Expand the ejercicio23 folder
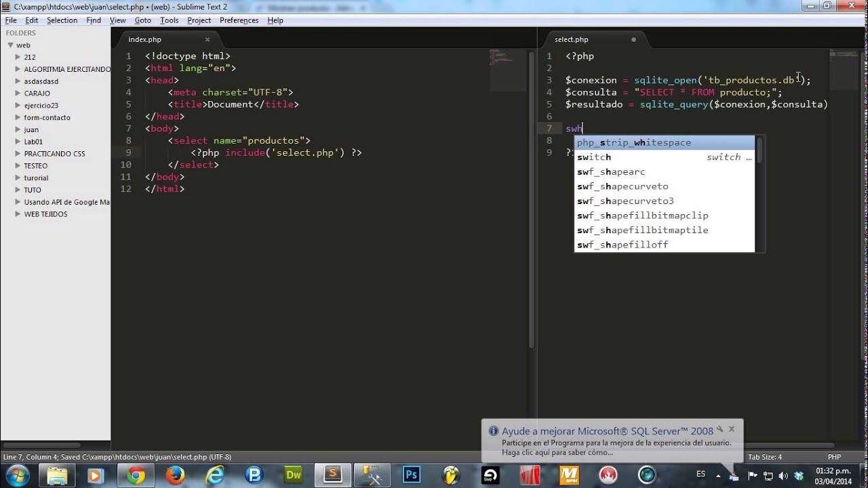Viewport: 868px width, 488px height. click(18, 105)
